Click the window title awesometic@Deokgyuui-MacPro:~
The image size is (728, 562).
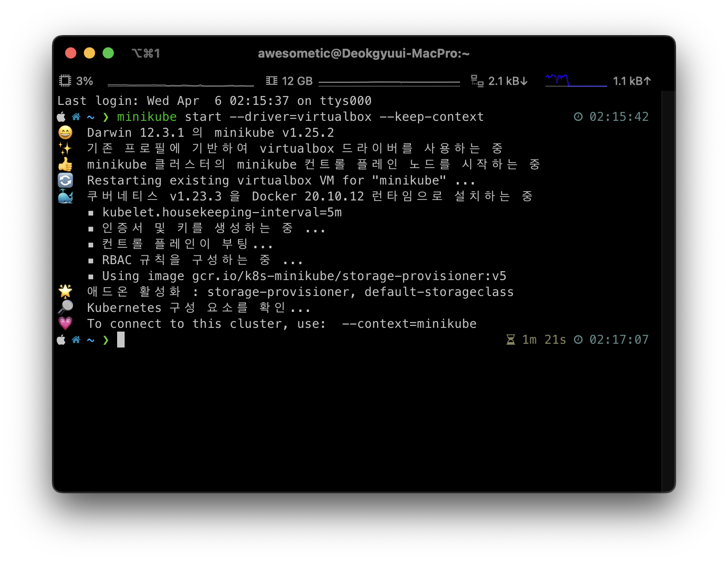[364, 53]
